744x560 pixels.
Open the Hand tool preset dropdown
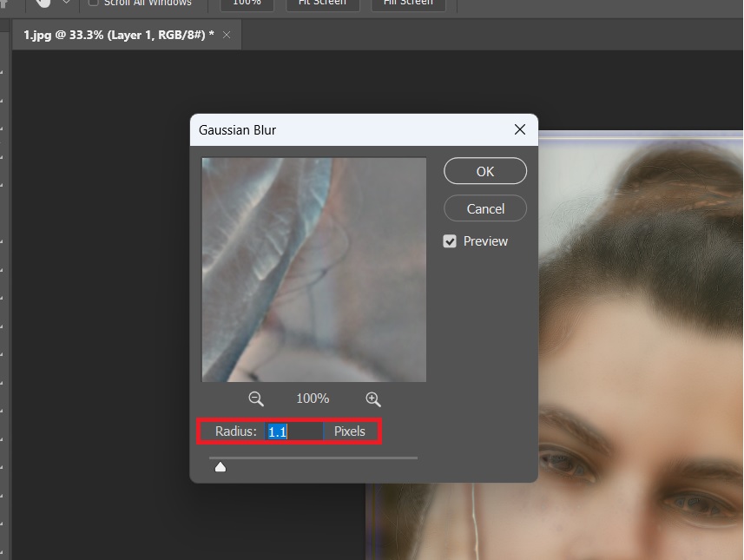67,3
